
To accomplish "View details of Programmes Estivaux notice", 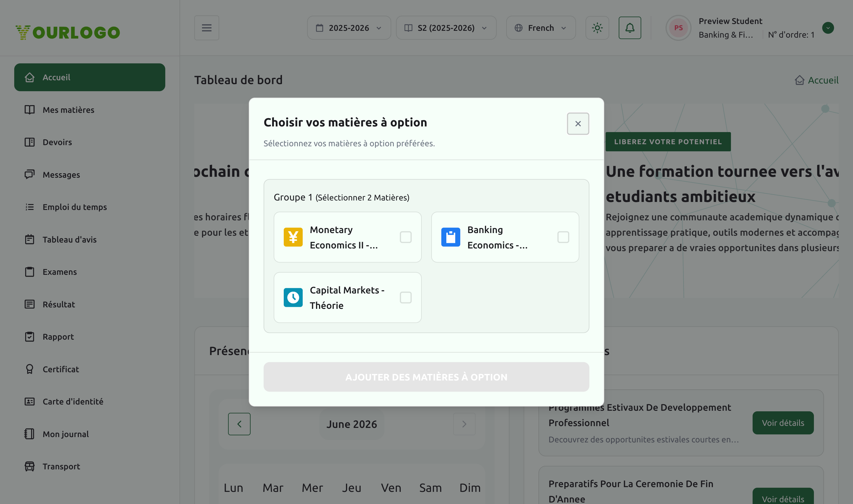I will click(783, 423).
